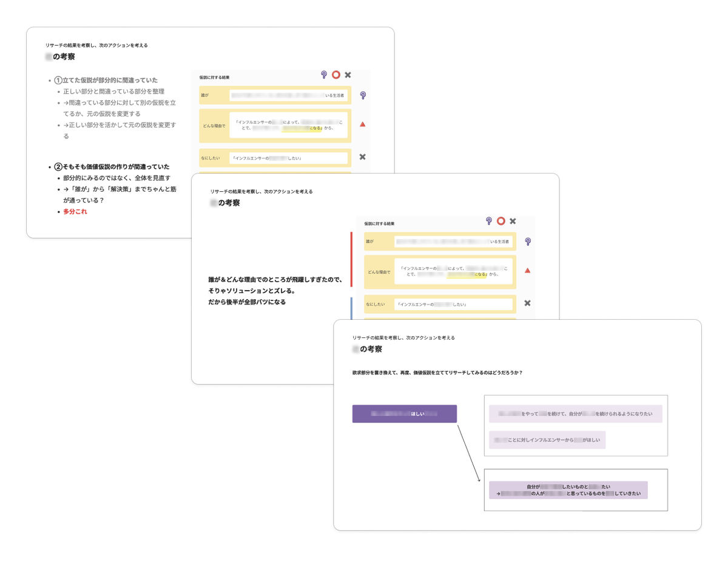Click the red vertical bar in the middle slide

[x=351, y=259]
